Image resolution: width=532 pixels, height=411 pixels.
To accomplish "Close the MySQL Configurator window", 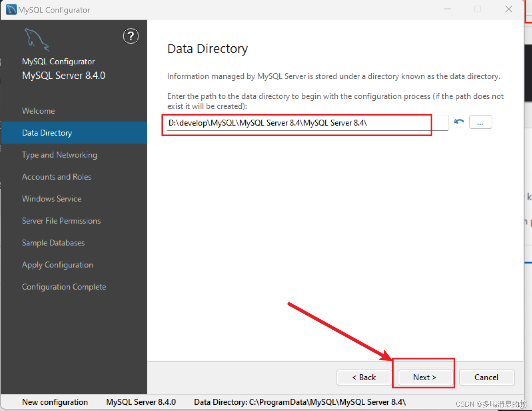I will point(509,9).
